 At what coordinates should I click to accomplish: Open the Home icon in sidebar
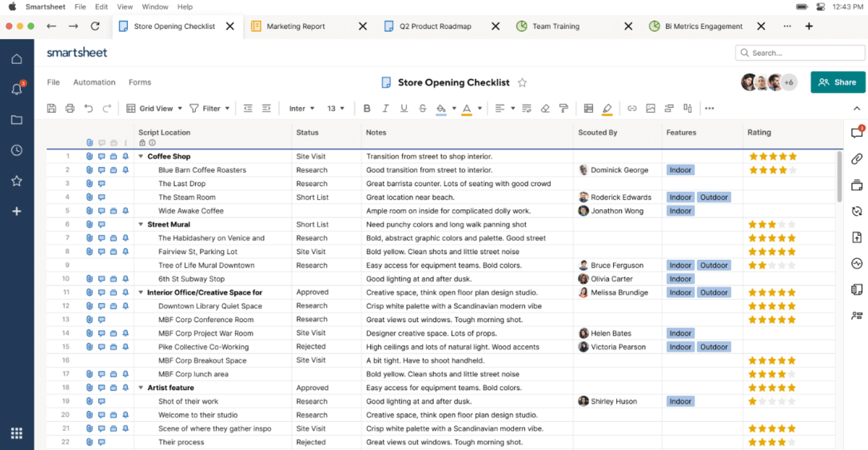click(x=17, y=58)
